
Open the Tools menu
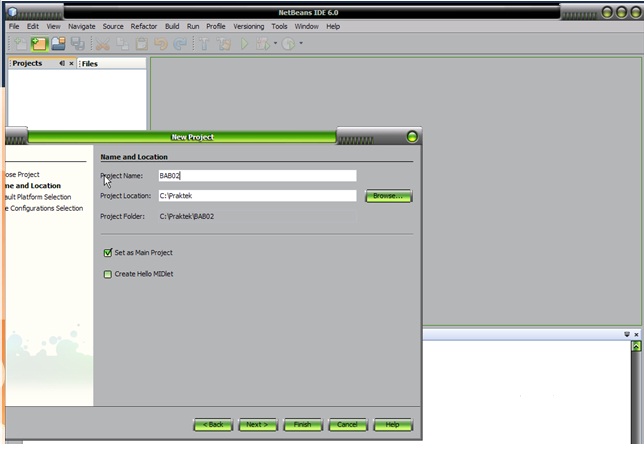pyautogui.click(x=279, y=26)
